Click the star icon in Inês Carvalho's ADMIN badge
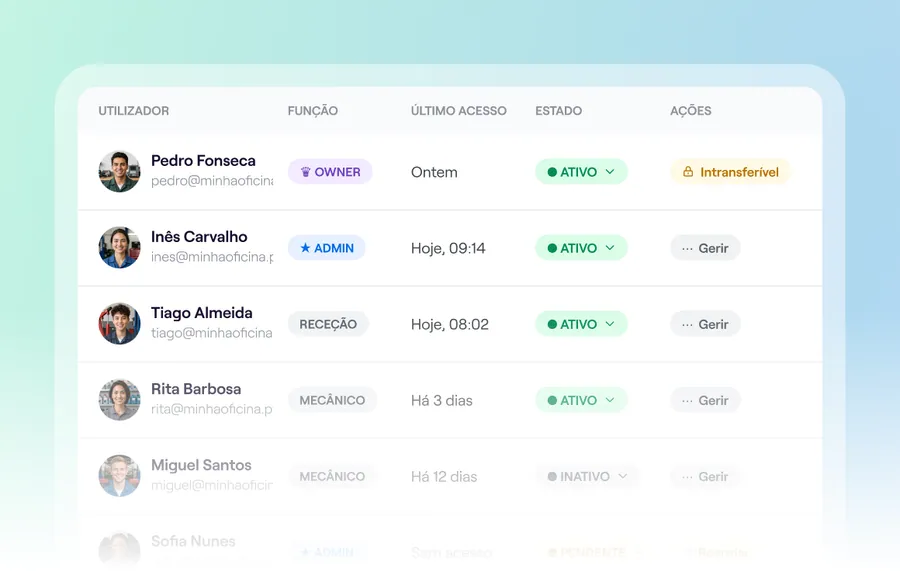This screenshot has height=571, width=900. pos(305,247)
